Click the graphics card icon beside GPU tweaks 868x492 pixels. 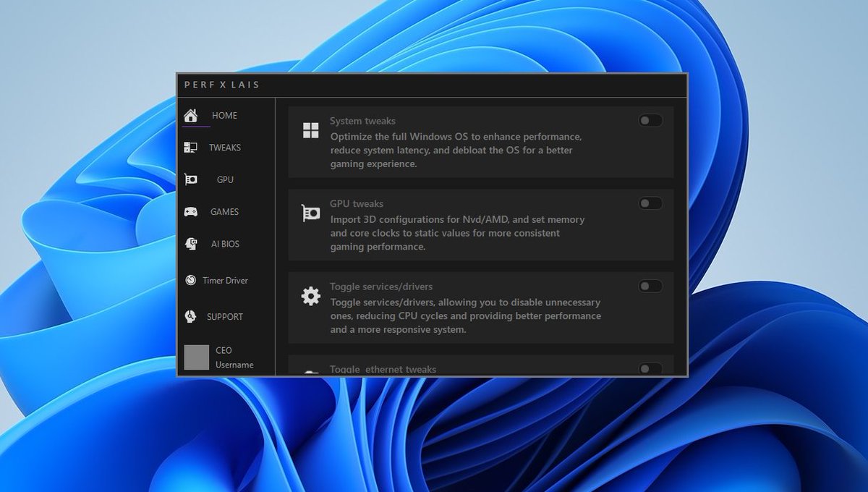pyautogui.click(x=310, y=213)
